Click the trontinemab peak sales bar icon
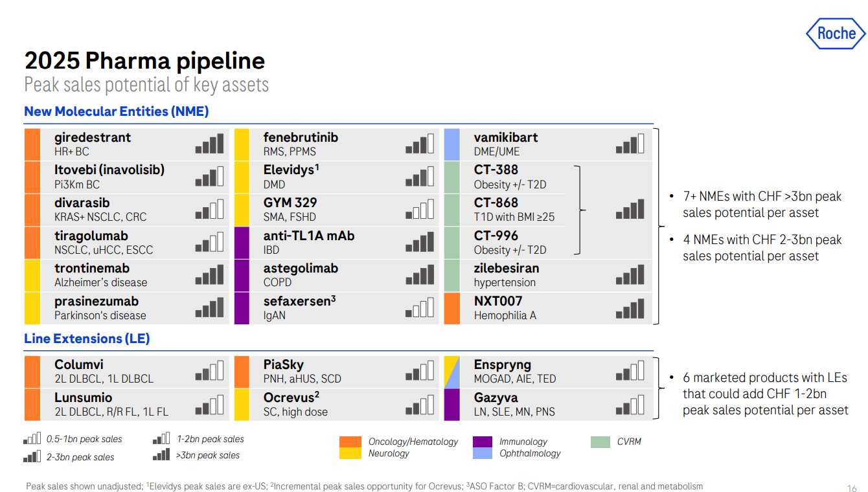Screen dimensions: 868x492 pyautogui.click(x=209, y=274)
